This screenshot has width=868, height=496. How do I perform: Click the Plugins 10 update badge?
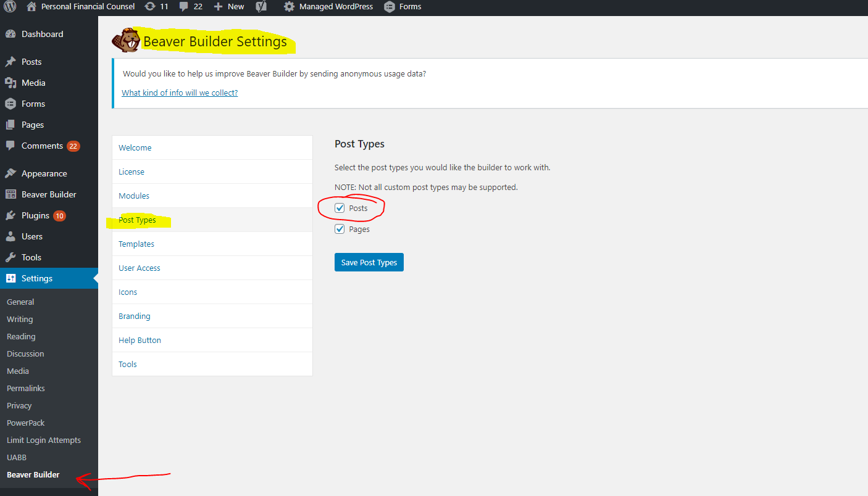point(59,216)
